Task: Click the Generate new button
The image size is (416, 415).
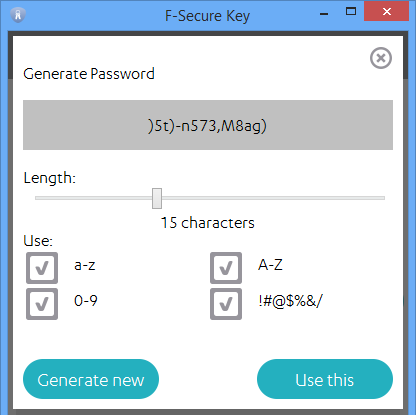Action: [91, 379]
